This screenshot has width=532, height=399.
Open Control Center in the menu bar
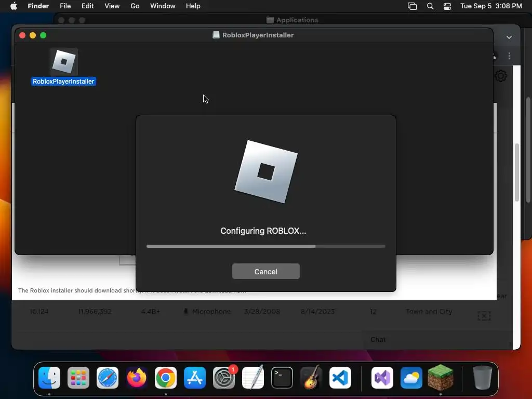click(447, 6)
